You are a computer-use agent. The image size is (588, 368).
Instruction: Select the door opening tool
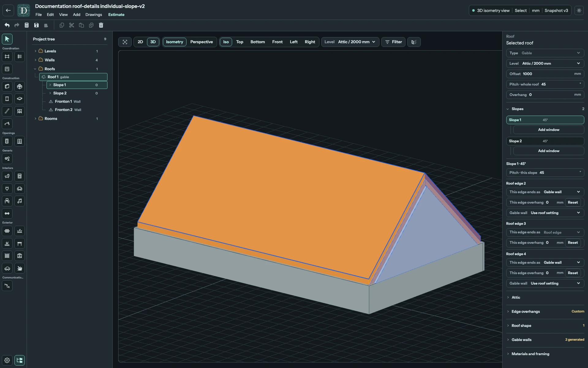pyautogui.click(x=7, y=141)
